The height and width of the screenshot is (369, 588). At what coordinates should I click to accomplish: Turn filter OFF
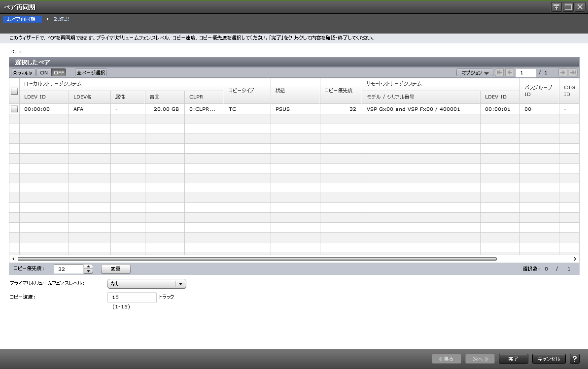point(59,73)
